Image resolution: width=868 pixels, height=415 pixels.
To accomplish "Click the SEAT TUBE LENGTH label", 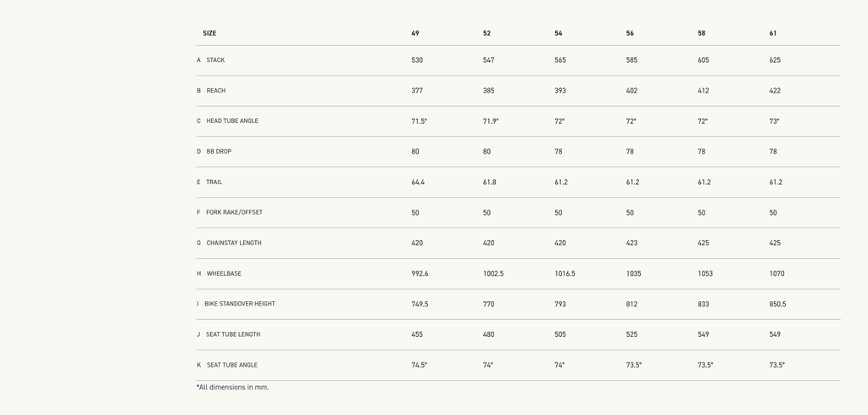I will tap(233, 334).
